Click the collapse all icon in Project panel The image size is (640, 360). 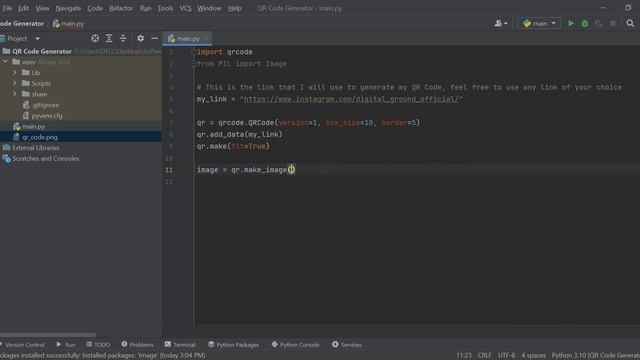(123, 38)
